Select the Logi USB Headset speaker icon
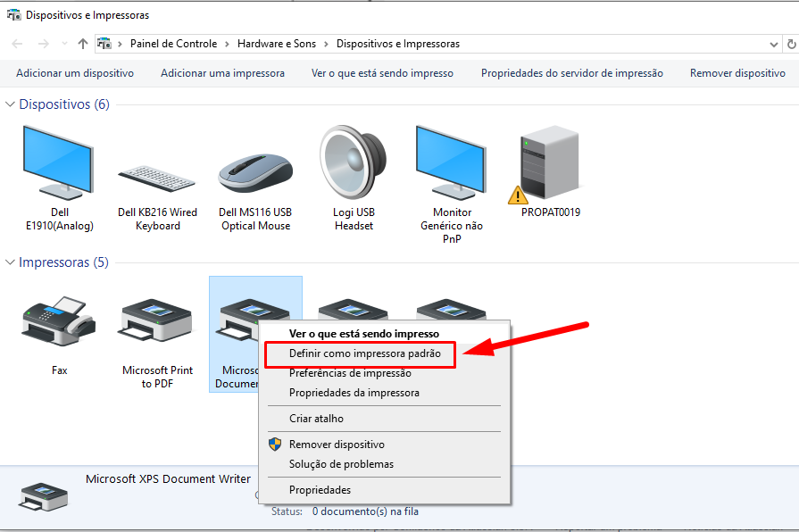Screen dimensions: 799x532 [354, 162]
